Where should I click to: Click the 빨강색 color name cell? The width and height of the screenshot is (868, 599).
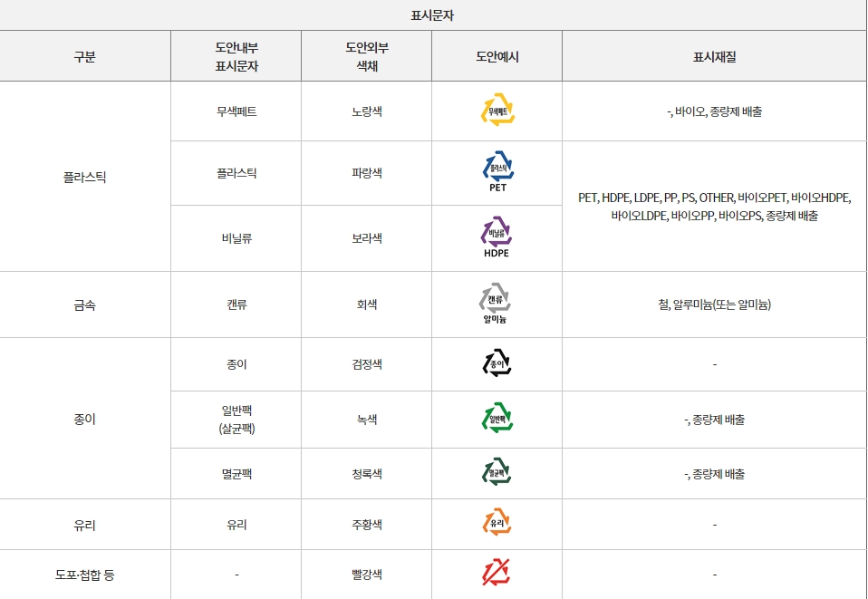point(367,575)
